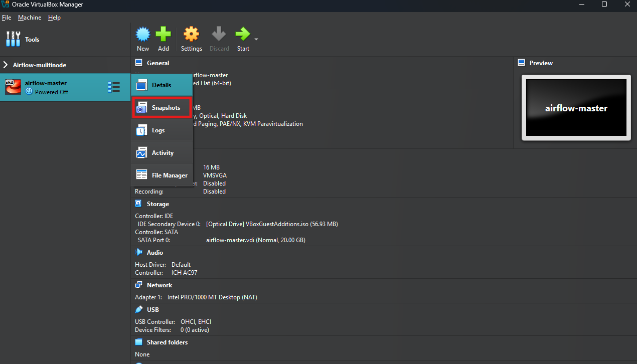Viewport: 637px width, 364px height.
Task: Click the Storage disk icon
Action: click(x=138, y=204)
